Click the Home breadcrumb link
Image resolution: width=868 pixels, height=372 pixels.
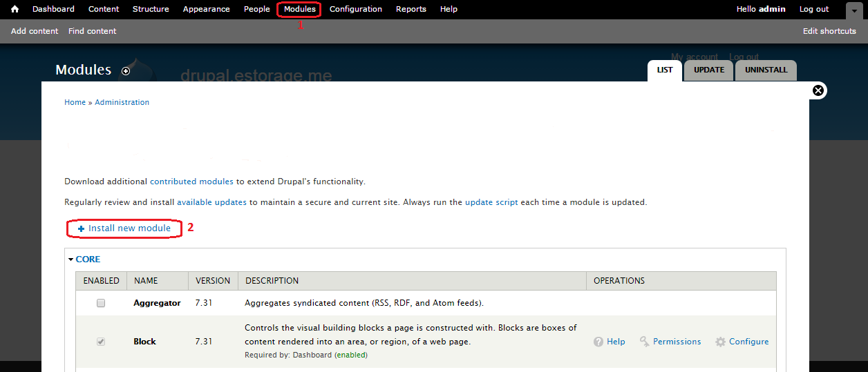point(75,102)
